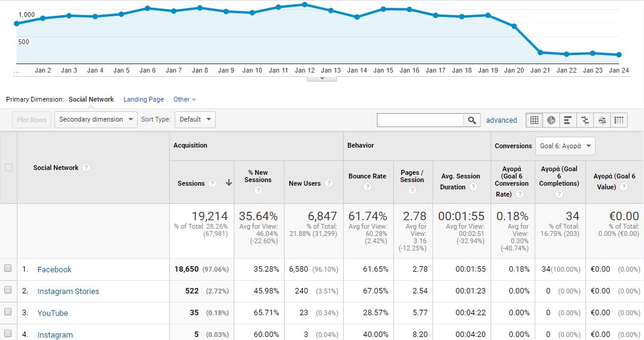Click help icon next to Bounce Rate

368,187
